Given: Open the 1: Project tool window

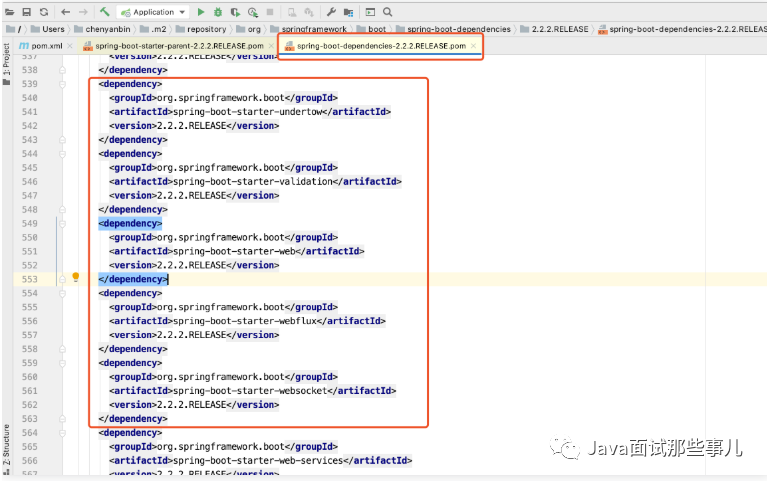Looking at the screenshot, I should click(6, 65).
